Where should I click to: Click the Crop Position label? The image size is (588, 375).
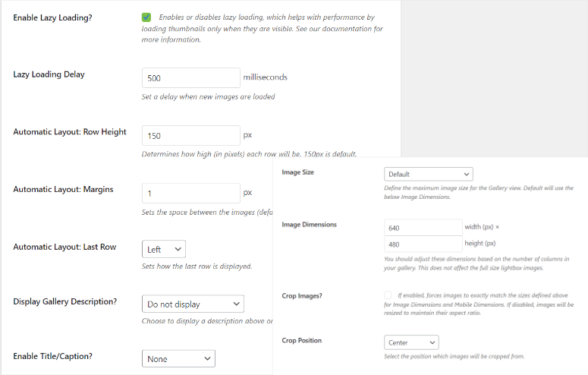[301, 341]
